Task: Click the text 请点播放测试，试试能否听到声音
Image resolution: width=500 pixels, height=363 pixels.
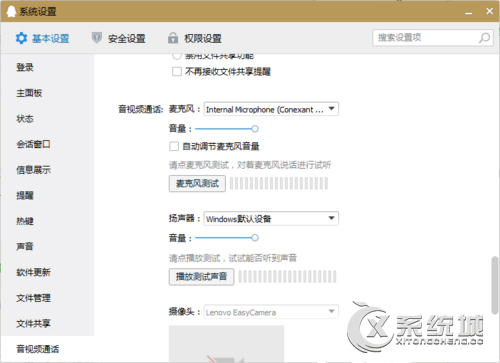Action: [x=233, y=258]
